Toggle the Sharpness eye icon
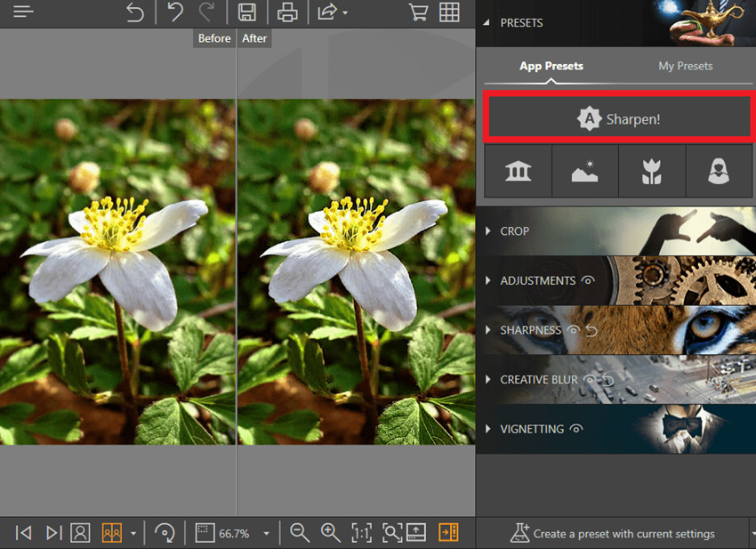Viewport: 756px width, 549px height. [x=574, y=330]
